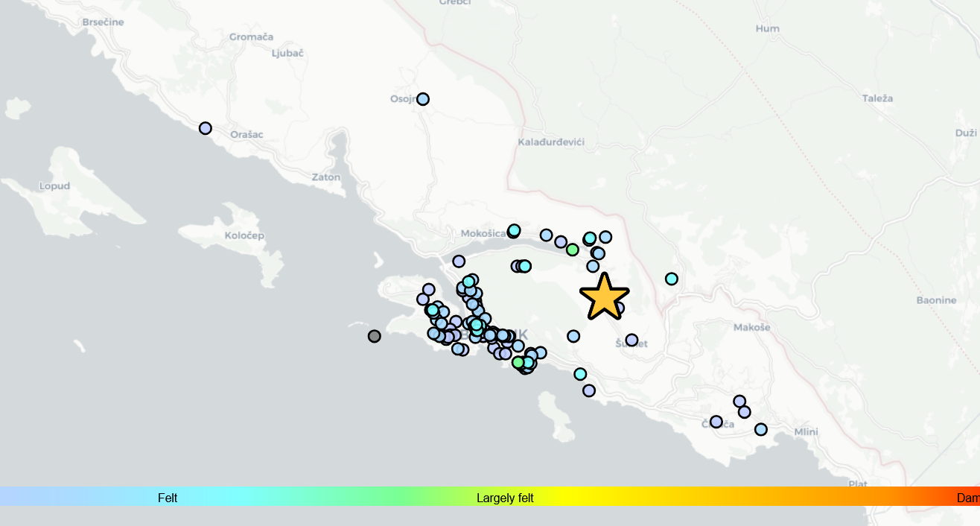Click the Koločep island label

pos(244,235)
